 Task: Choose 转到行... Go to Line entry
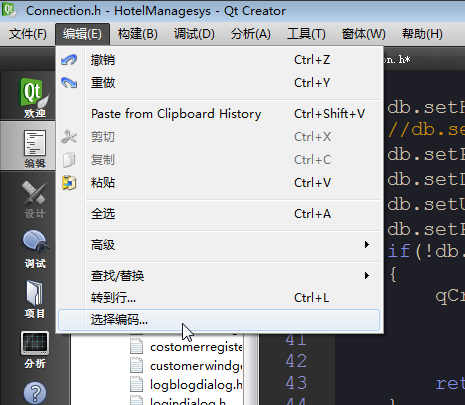click(x=219, y=298)
